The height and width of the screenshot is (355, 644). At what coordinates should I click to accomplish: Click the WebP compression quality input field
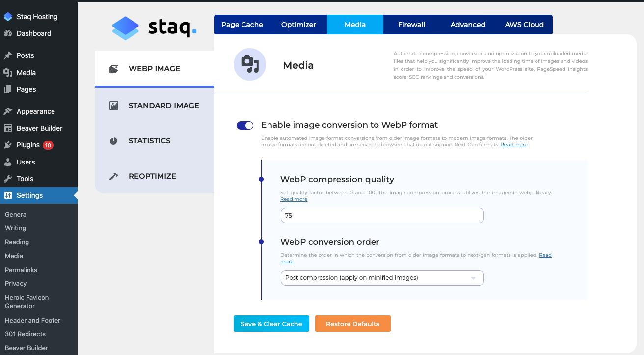382,215
